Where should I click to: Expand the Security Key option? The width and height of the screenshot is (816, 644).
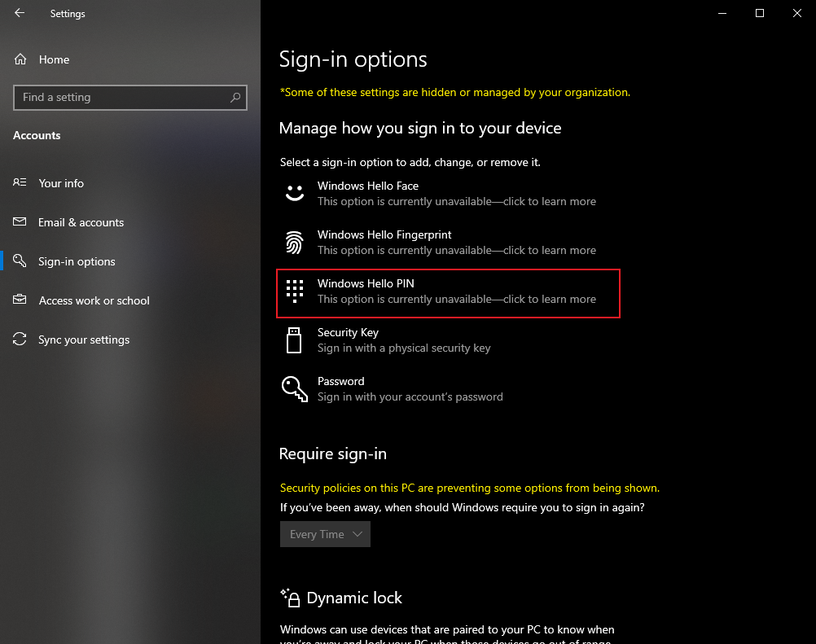point(449,340)
